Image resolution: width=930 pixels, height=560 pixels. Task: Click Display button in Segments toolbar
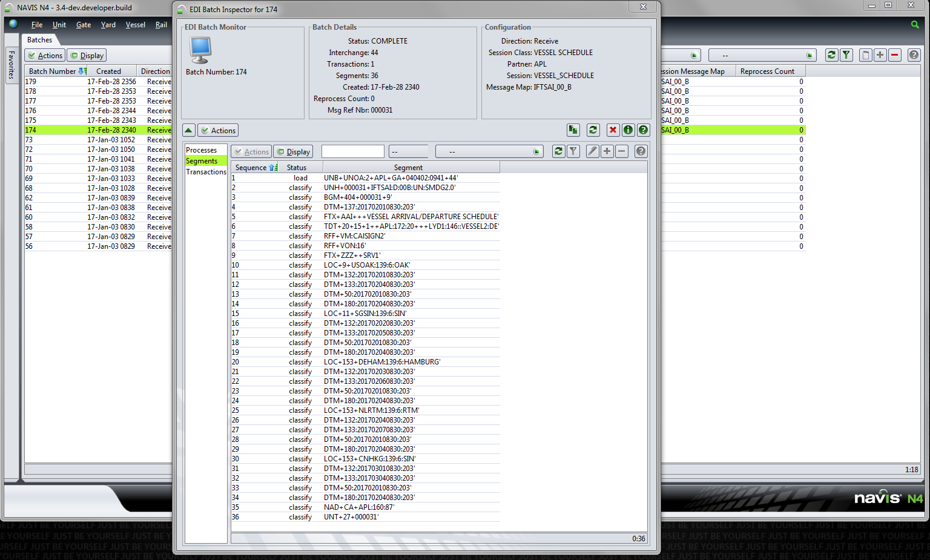click(x=293, y=151)
